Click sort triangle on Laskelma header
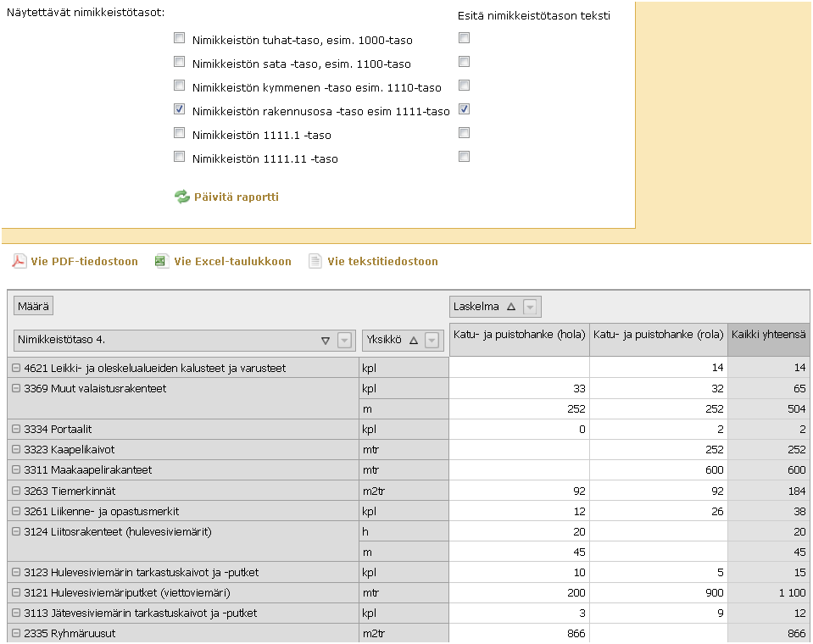This screenshot has height=644, width=813. 510,307
